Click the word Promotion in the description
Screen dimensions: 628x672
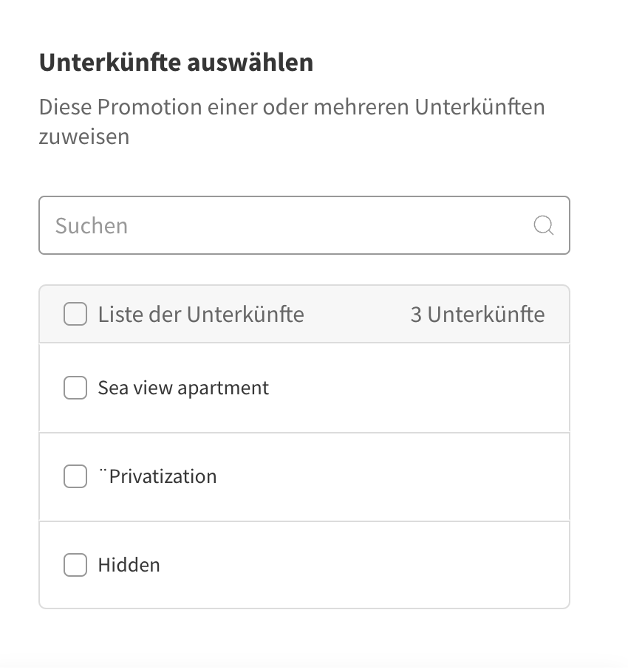coord(149,107)
